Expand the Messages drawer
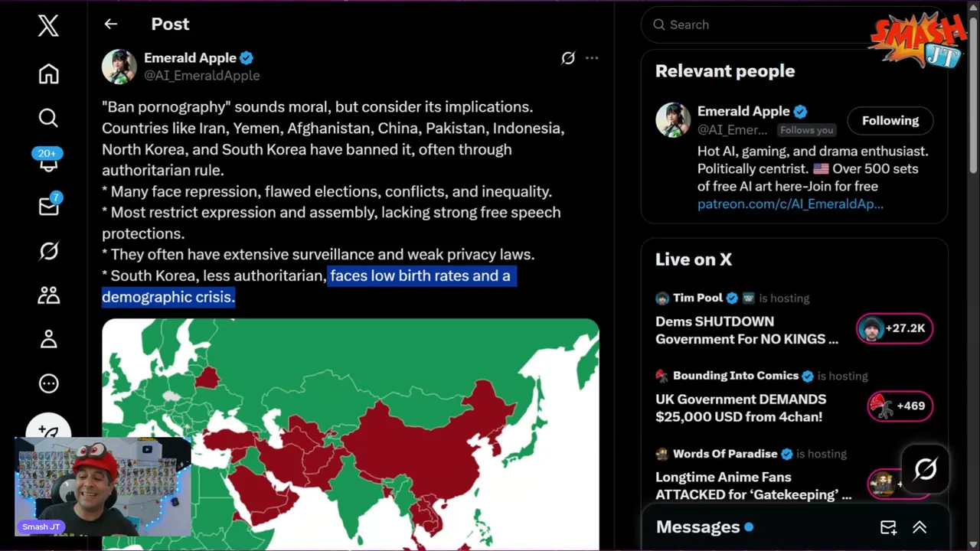Viewport: 980px width, 551px height. pos(920,527)
